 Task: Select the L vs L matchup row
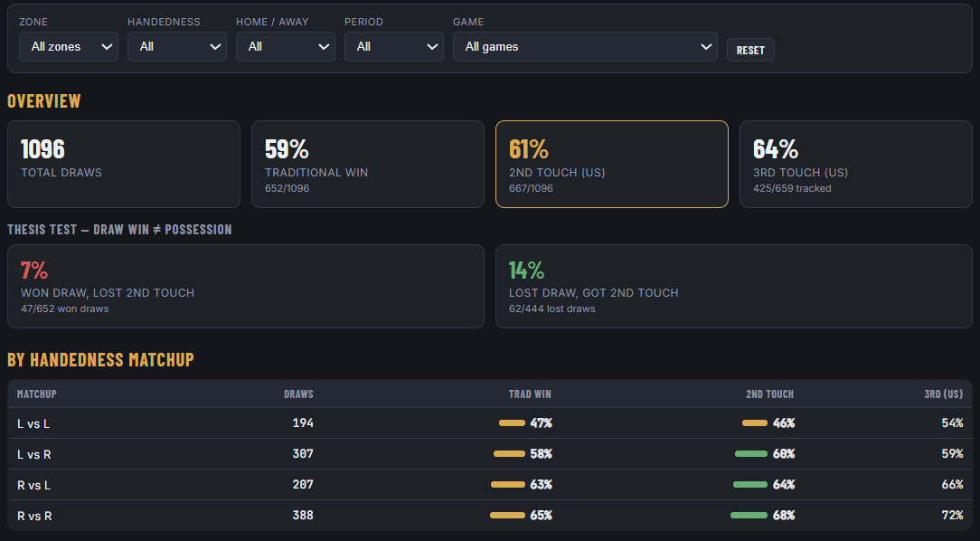pos(490,423)
